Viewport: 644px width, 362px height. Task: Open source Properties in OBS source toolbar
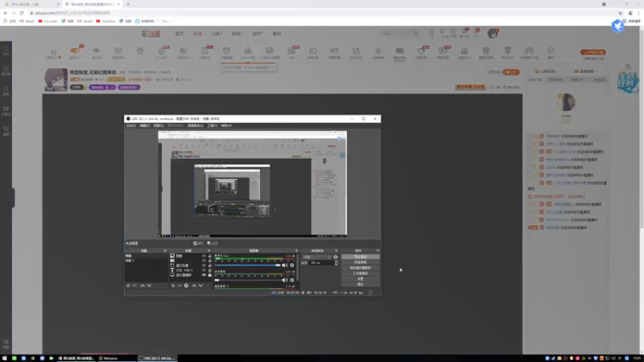point(197,244)
